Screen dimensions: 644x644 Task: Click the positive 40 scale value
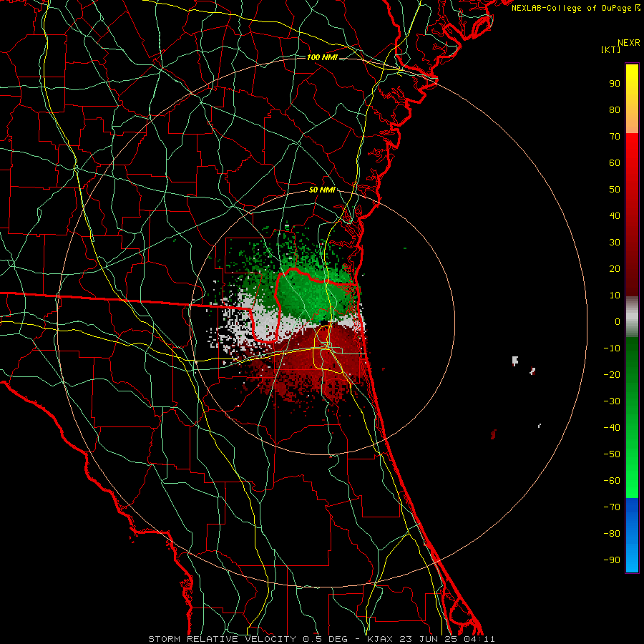[615, 216]
